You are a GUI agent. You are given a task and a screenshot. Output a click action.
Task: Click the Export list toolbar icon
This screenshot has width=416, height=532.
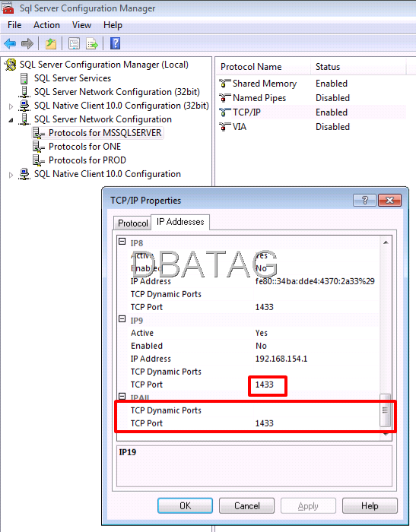click(92, 43)
